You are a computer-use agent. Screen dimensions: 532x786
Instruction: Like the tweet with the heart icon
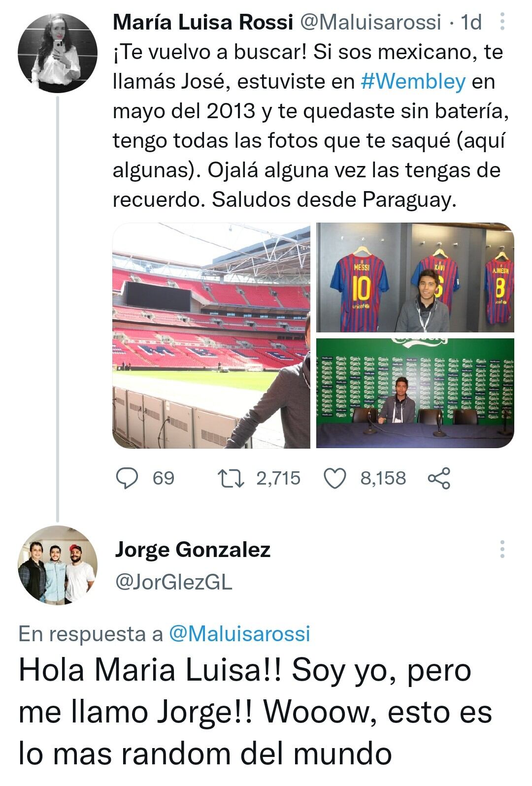[x=335, y=478]
